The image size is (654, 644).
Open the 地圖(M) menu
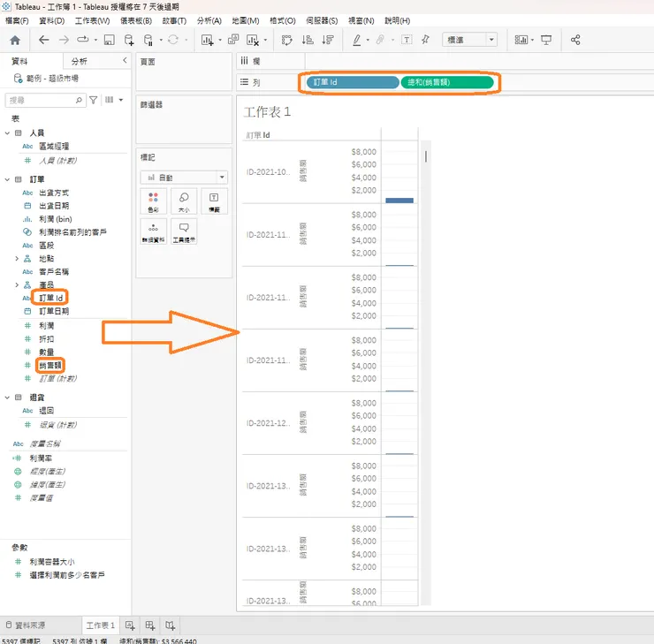click(x=246, y=20)
